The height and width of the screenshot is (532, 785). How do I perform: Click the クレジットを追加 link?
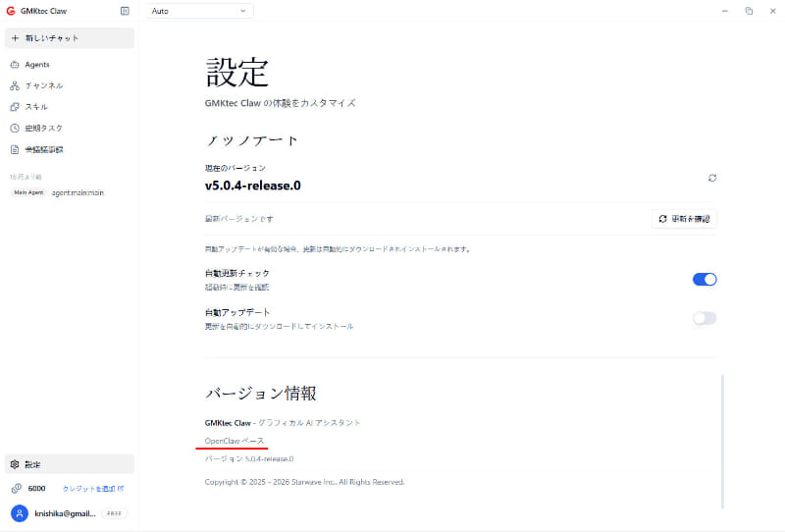[x=93, y=489]
